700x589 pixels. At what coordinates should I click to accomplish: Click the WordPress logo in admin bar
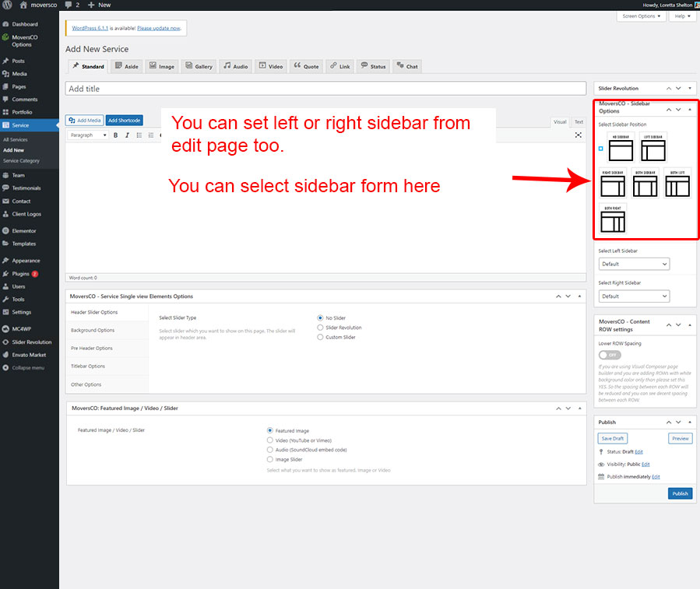click(x=7, y=5)
